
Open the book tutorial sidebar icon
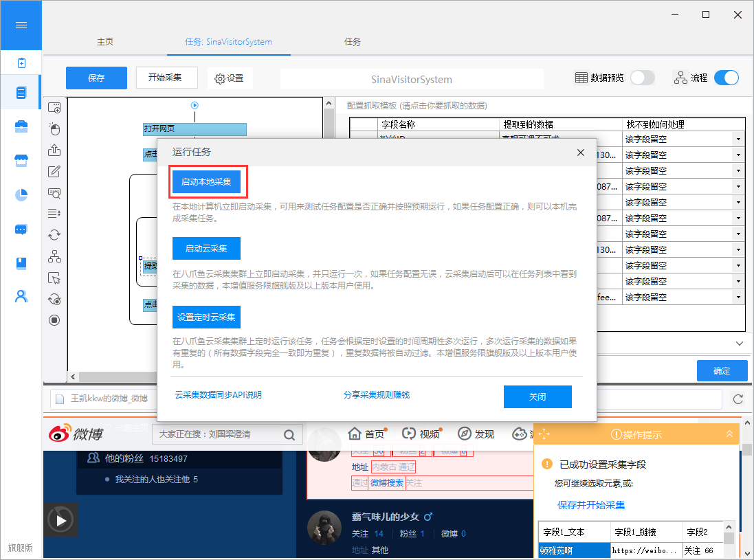coord(21,263)
